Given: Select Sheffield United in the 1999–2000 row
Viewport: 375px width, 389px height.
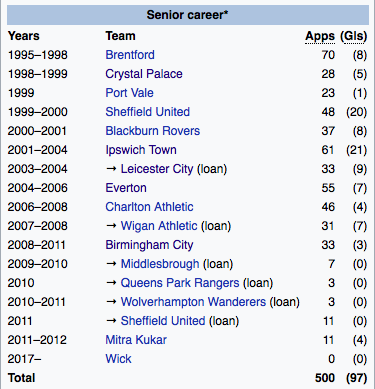Looking at the screenshot, I should [x=148, y=112].
